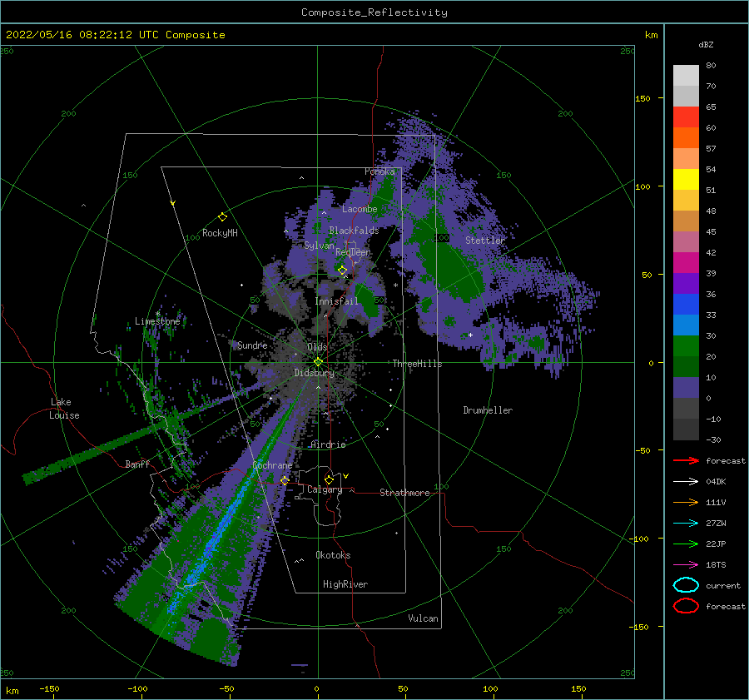Select the 51 dBZ yellow color swatch
Screen dimensions: 749x700
click(686, 179)
